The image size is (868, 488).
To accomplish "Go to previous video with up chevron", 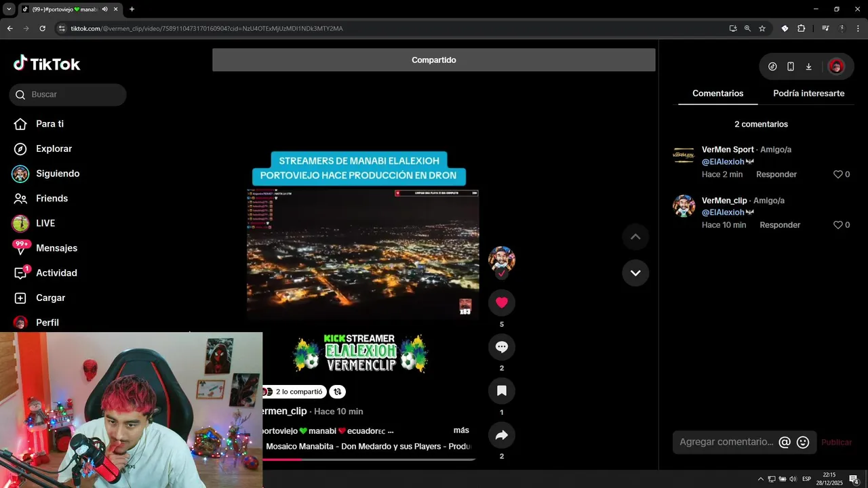I will coord(635,237).
